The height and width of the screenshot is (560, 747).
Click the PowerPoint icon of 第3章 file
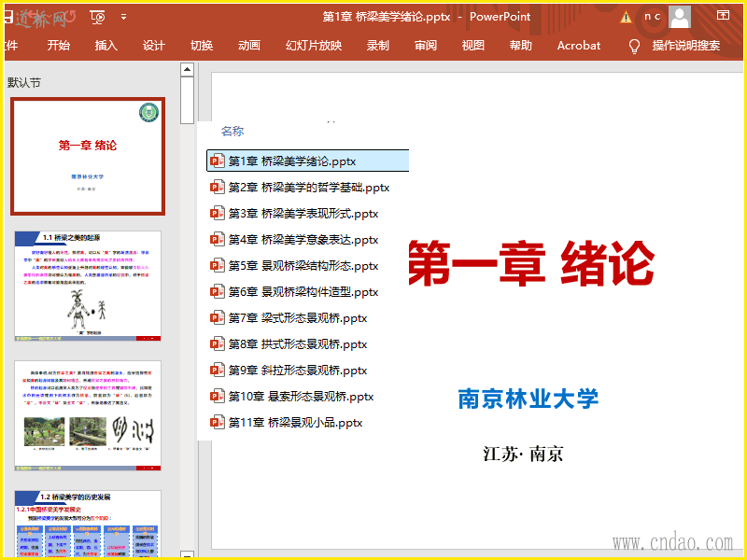pos(218,214)
